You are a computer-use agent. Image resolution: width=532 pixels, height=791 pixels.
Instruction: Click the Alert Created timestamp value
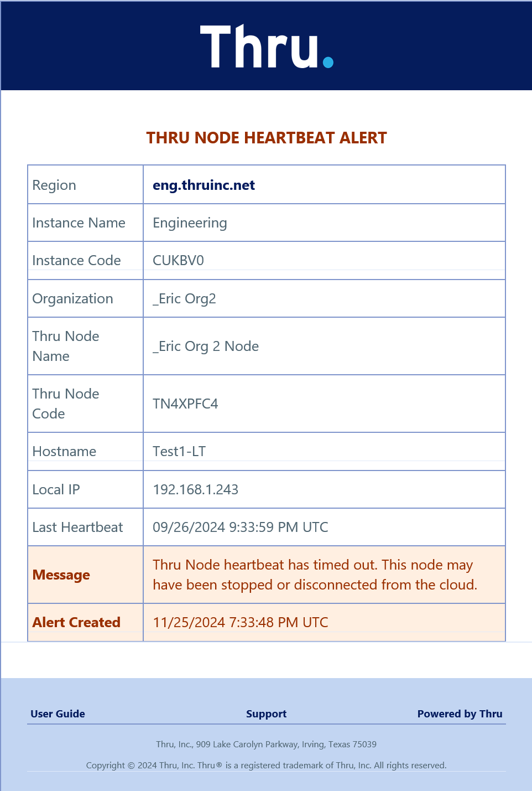point(240,622)
